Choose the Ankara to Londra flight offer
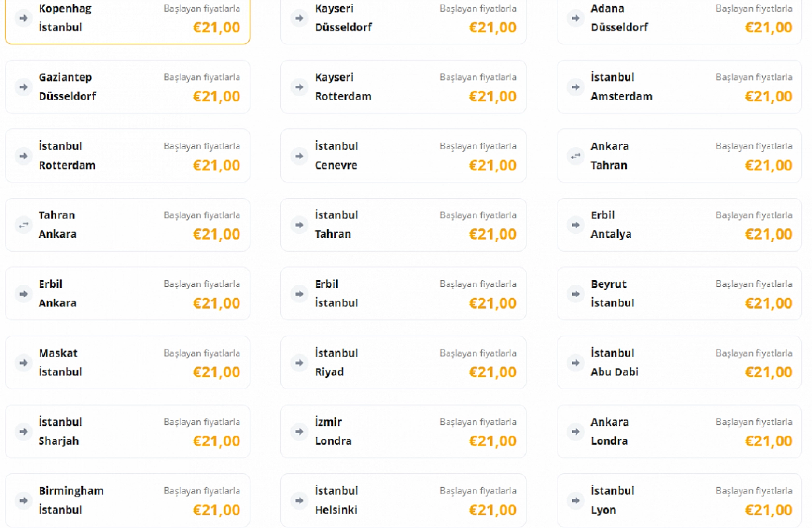The height and width of the screenshot is (528, 812). pos(679,432)
